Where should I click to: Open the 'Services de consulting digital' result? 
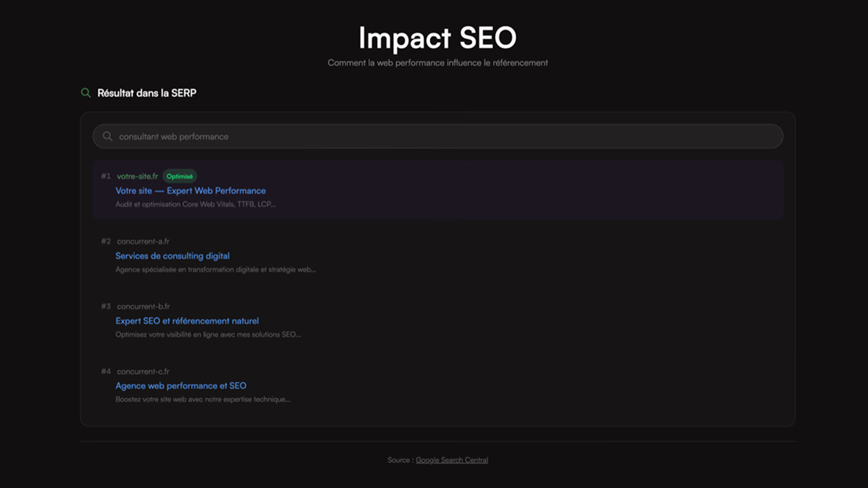pyautogui.click(x=172, y=256)
